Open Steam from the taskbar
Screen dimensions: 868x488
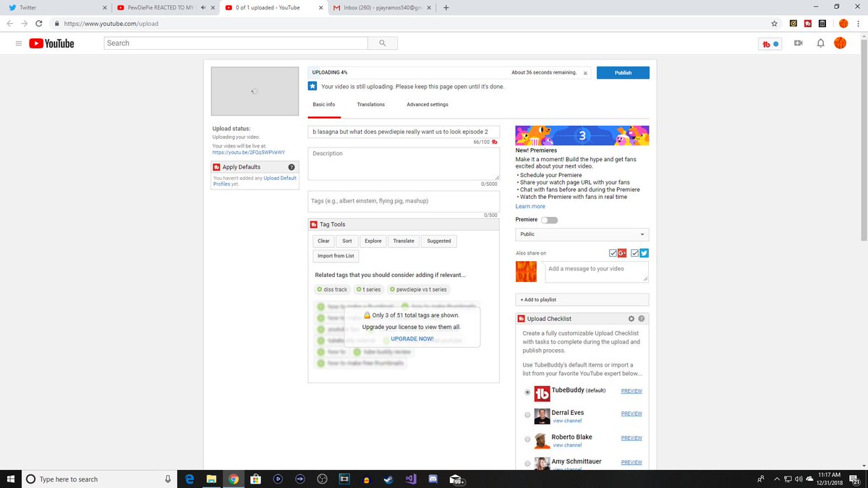pos(388,479)
